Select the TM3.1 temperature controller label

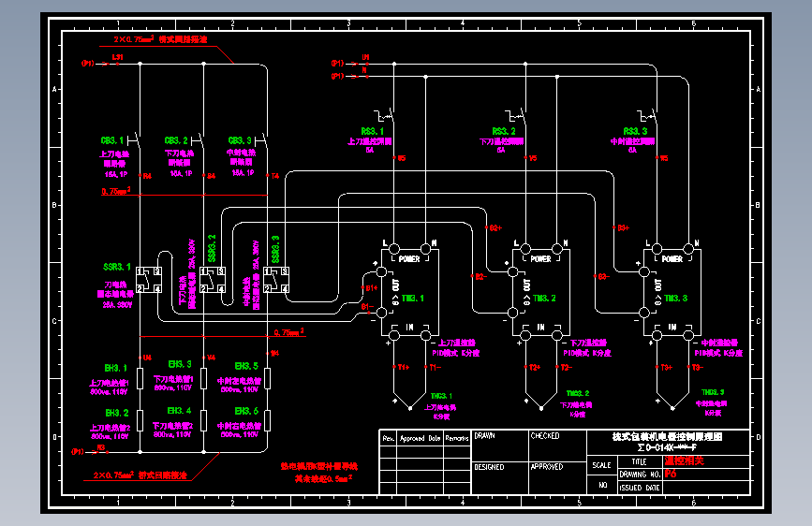coord(413,299)
